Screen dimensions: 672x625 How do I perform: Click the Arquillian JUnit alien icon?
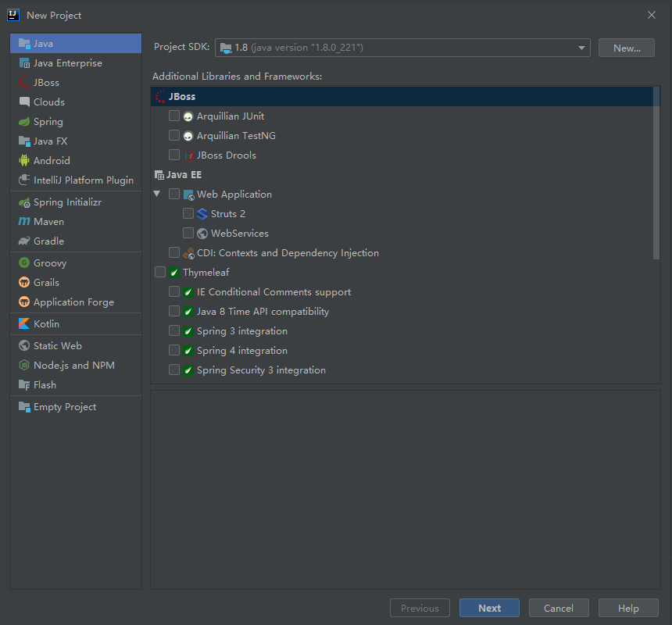pos(188,116)
